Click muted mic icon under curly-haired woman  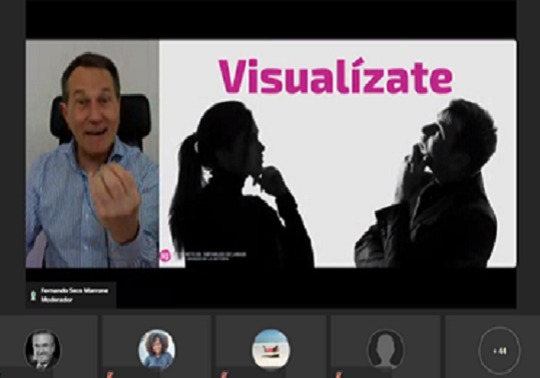click(x=110, y=374)
